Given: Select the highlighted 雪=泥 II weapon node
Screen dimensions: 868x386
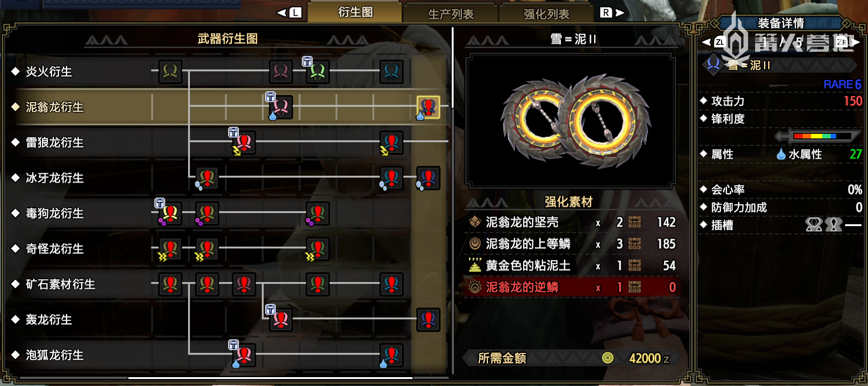Looking at the screenshot, I should pyautogui.click(x=428, y=107).
